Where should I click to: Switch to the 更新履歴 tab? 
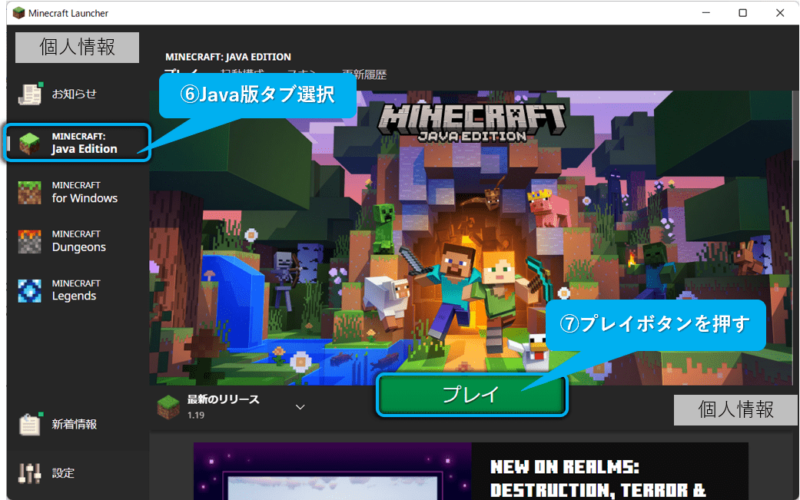pos(364,75)
